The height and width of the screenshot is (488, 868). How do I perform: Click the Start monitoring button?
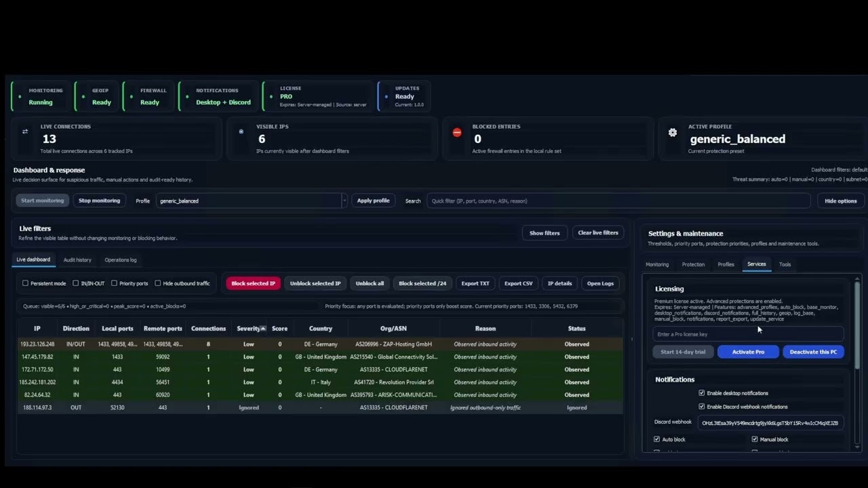click(x=42, y=201)
